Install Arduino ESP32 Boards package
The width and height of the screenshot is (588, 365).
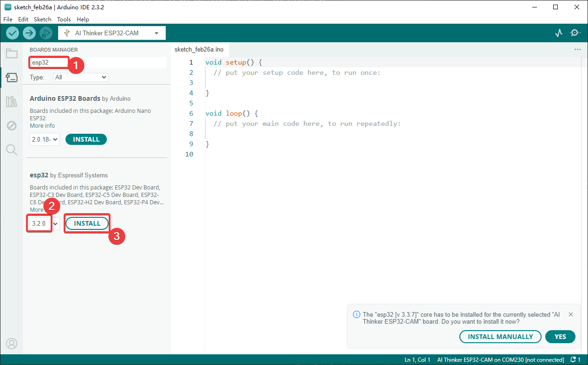click(86, 139)
